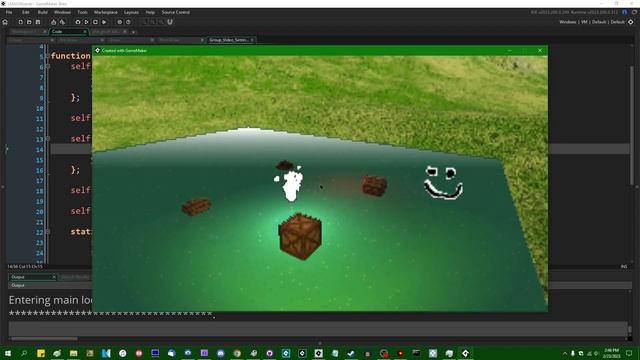Open taskbar Search magnifier
The width and height of the screenshot is (640, 360).
click(24, 353)
